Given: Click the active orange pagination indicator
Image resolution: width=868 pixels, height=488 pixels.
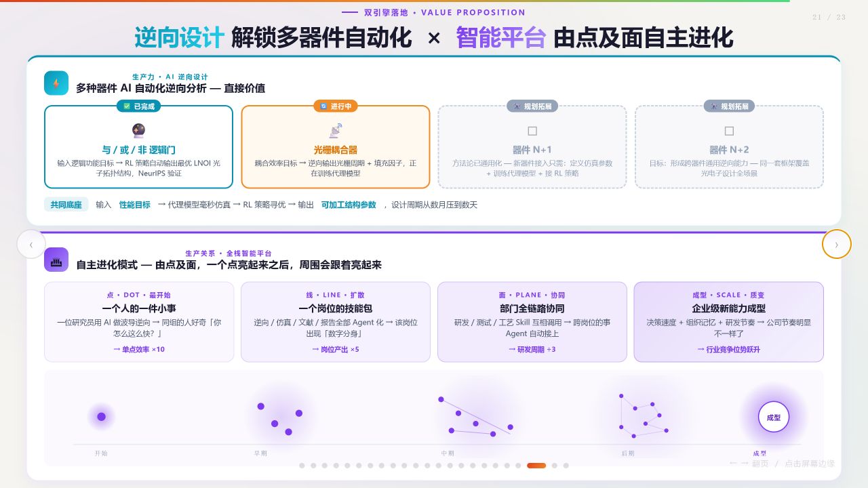Looking at the screenshot, I should coord(536,466).
